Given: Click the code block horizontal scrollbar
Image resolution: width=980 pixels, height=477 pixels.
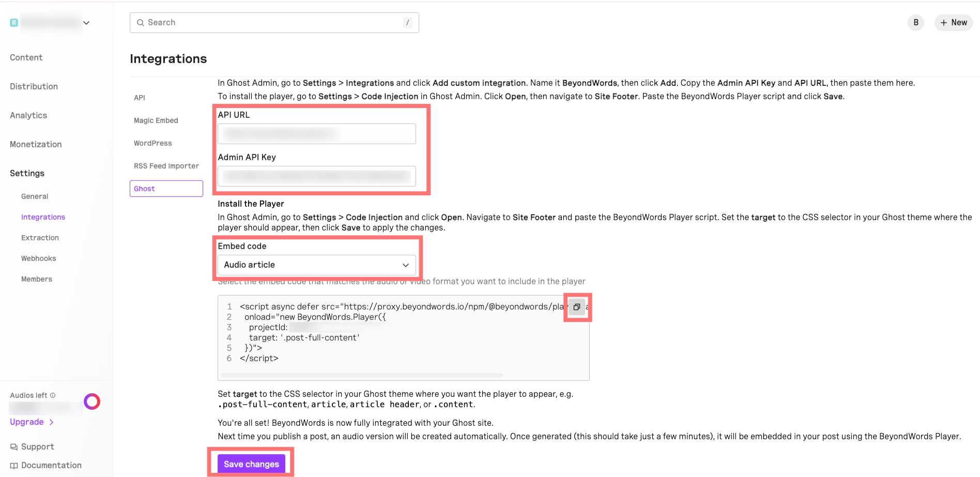Looking at the screenshot, I should tap(362, 375).
